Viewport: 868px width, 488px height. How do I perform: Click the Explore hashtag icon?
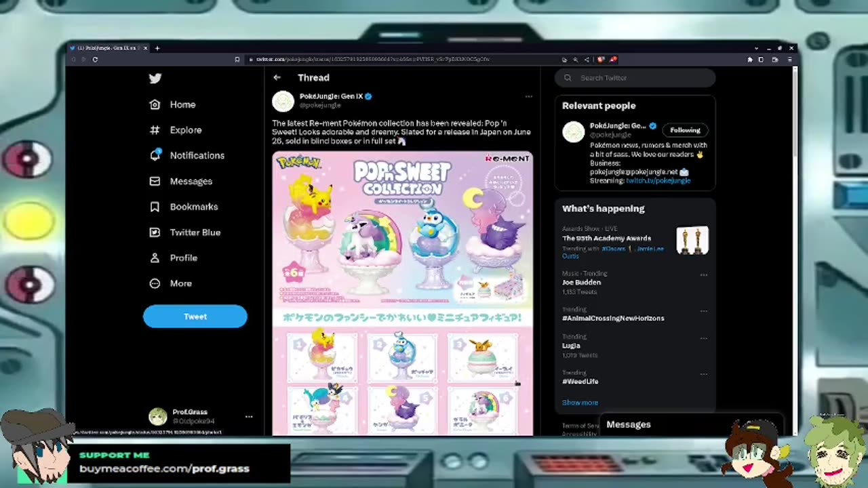155,130
